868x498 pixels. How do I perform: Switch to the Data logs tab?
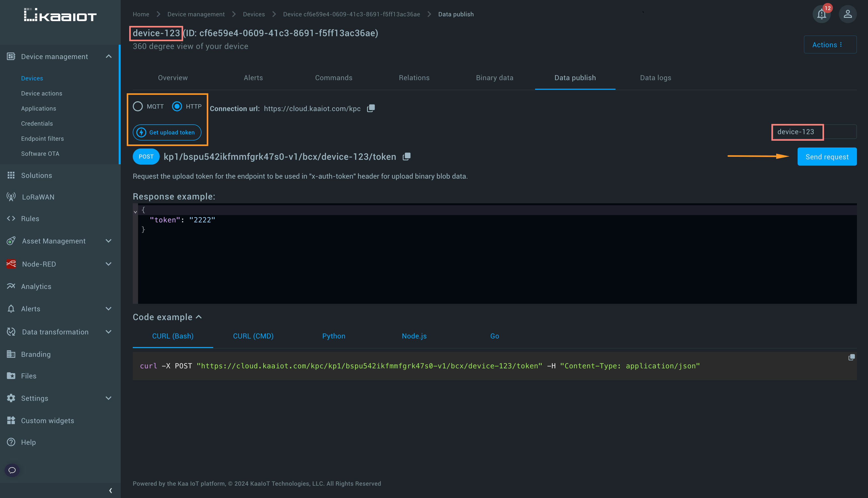click(x=656, y=78)
